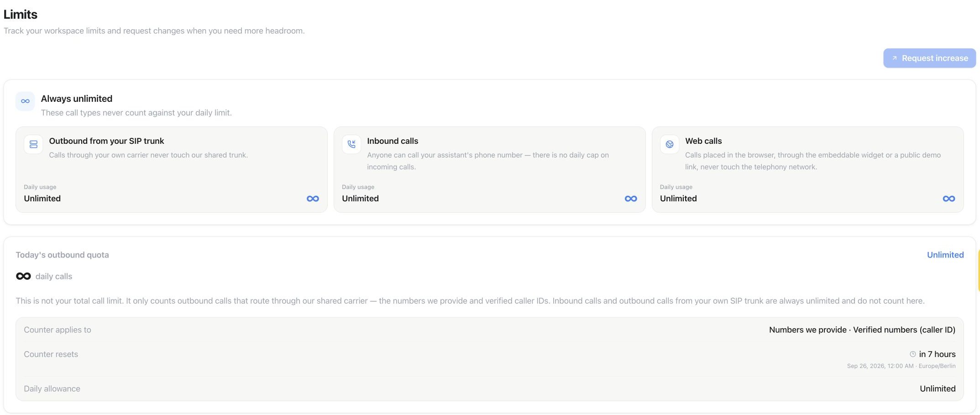The width and height of the screenshot is (980, 415).
Task: Click the Unlimited value in Daily allowance row
Action: pos(938,389)
